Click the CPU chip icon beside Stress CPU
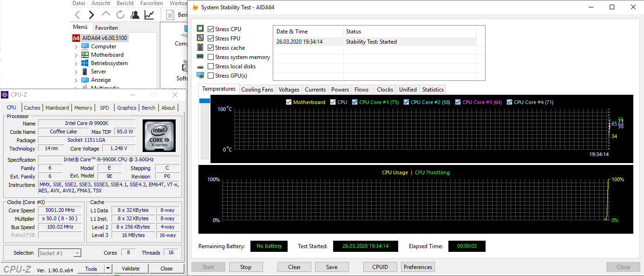 200,29
